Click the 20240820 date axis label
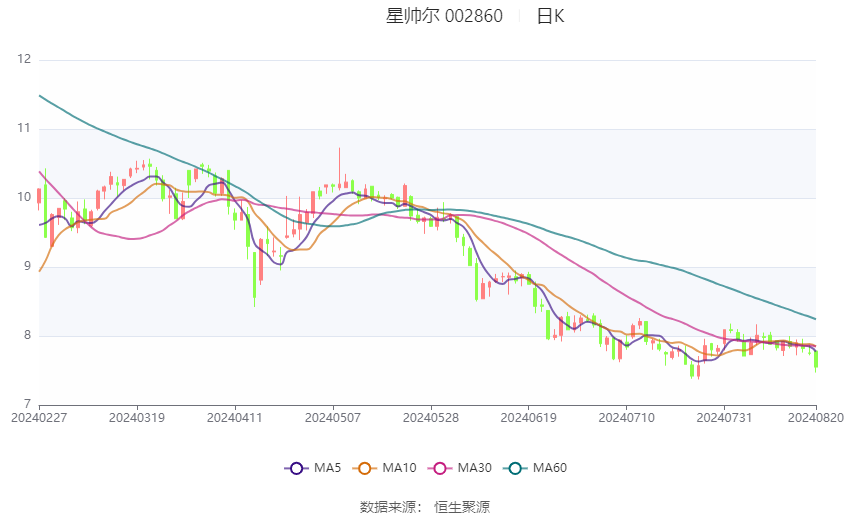Screen dimensions: 850x517 point(816,418)
